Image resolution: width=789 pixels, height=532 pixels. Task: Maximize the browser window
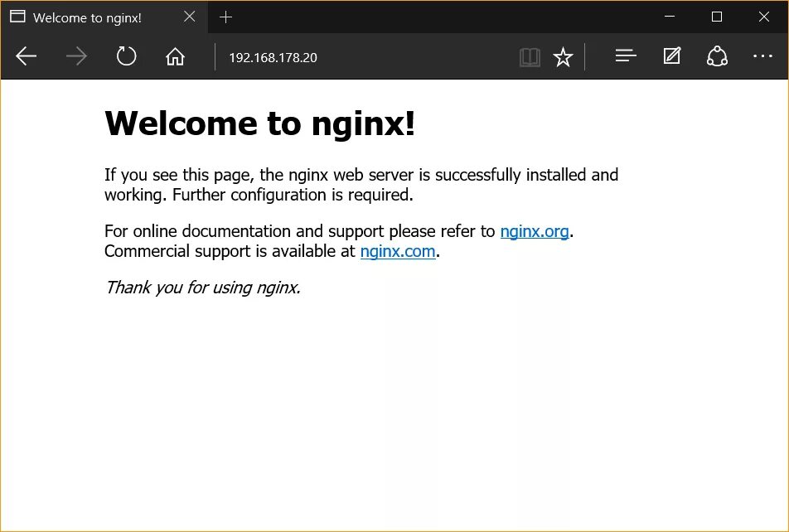coord(717,17)
